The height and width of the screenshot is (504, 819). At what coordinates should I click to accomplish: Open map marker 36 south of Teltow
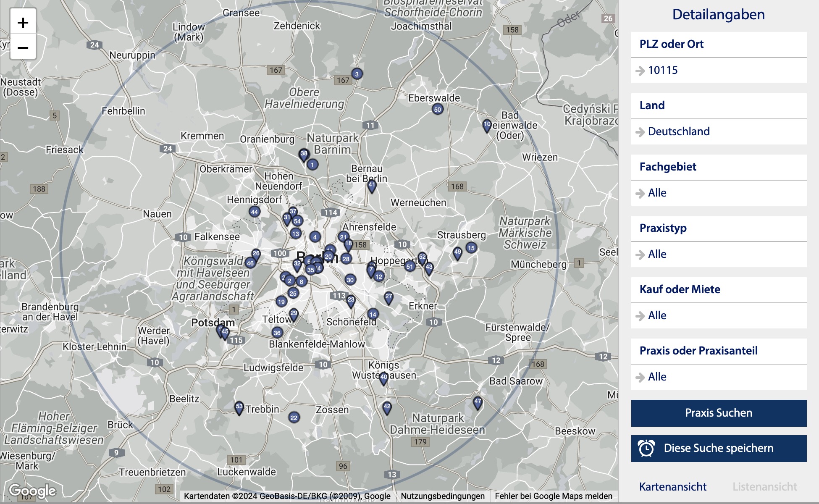[x=277, y=333]
